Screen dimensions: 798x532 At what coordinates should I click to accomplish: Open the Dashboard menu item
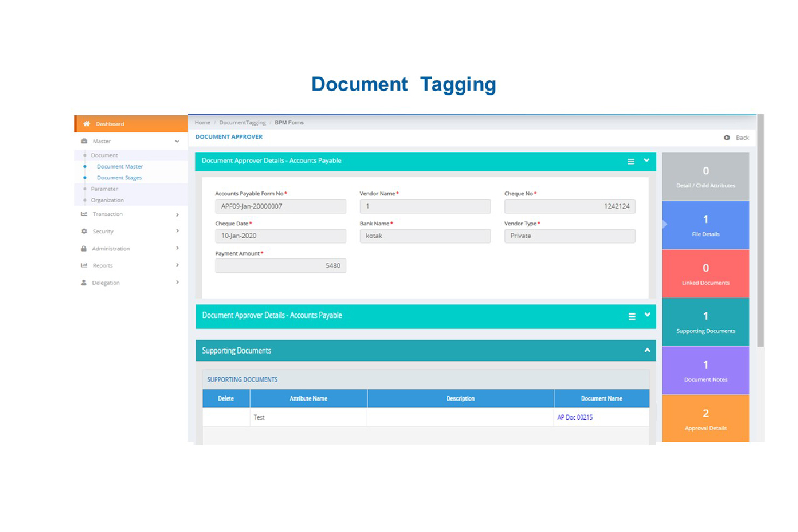132,123
